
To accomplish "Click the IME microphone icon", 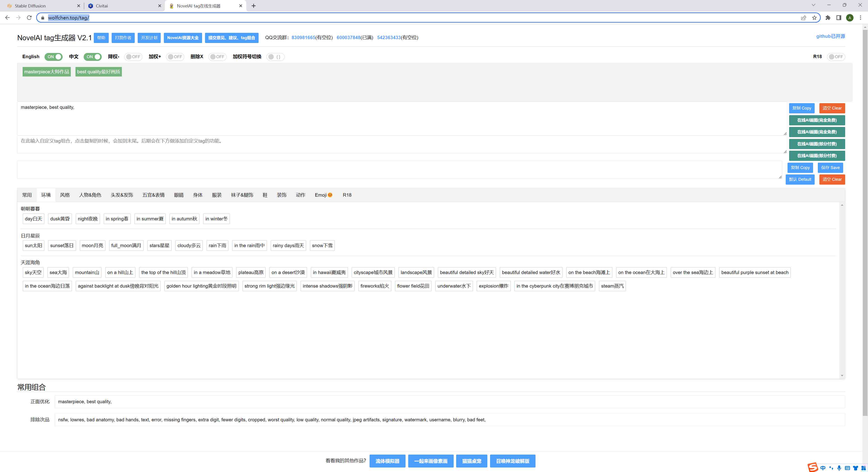I will click(x=839, y=468).
